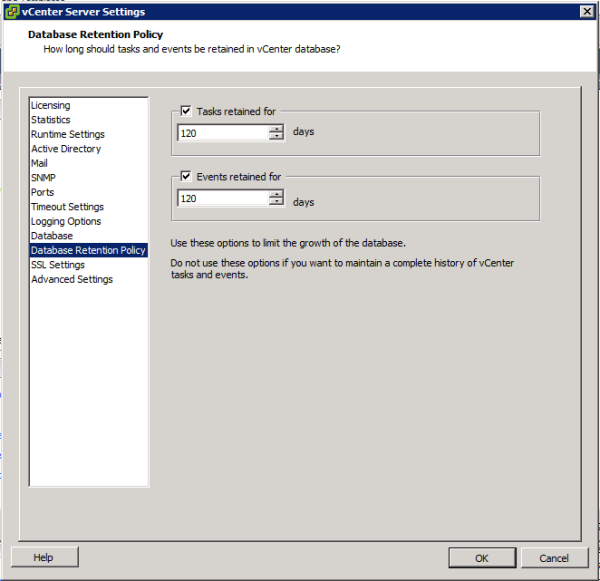This screenshot has height=581, width=600.
Task: Toggle the Events retained for checkbox
Action: (186, 176)
